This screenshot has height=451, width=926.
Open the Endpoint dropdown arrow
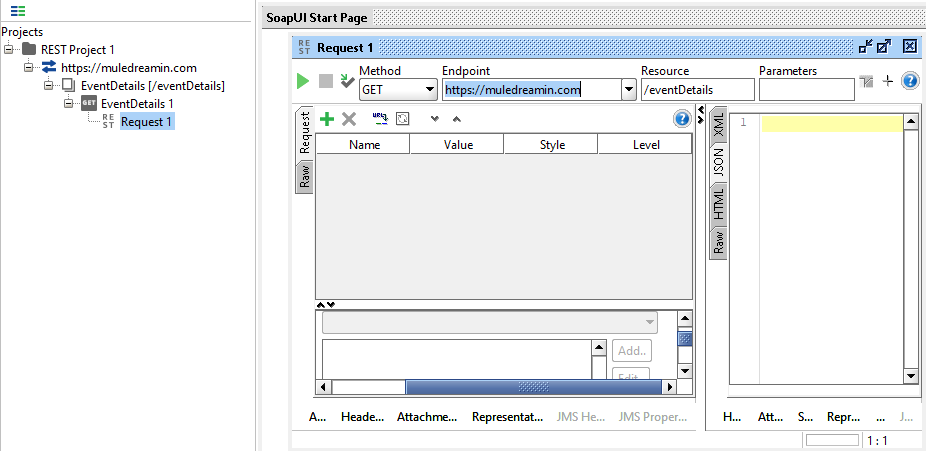pyautogui.click(x=629, y=90)
